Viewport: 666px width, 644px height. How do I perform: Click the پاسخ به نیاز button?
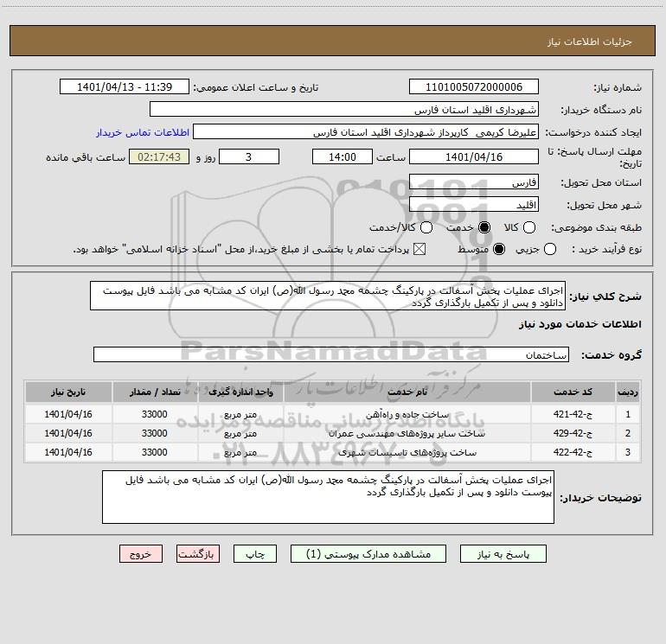point(503,554)
